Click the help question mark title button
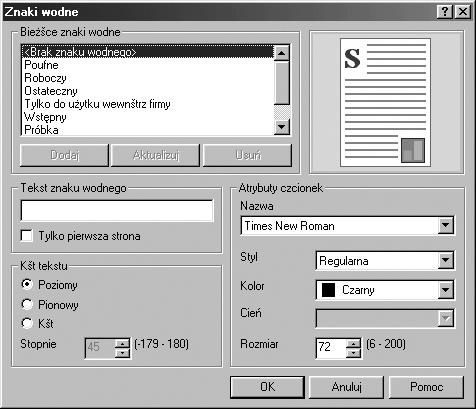 tap(445, 12)
